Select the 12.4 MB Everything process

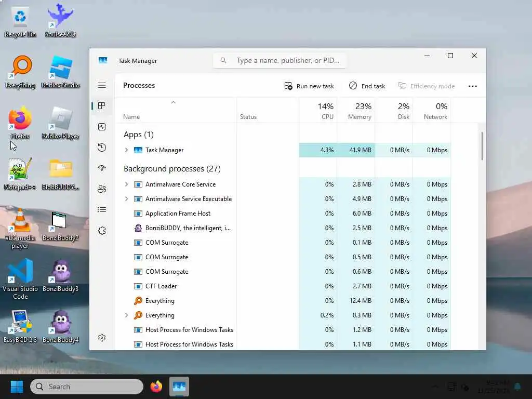(283, 301)
